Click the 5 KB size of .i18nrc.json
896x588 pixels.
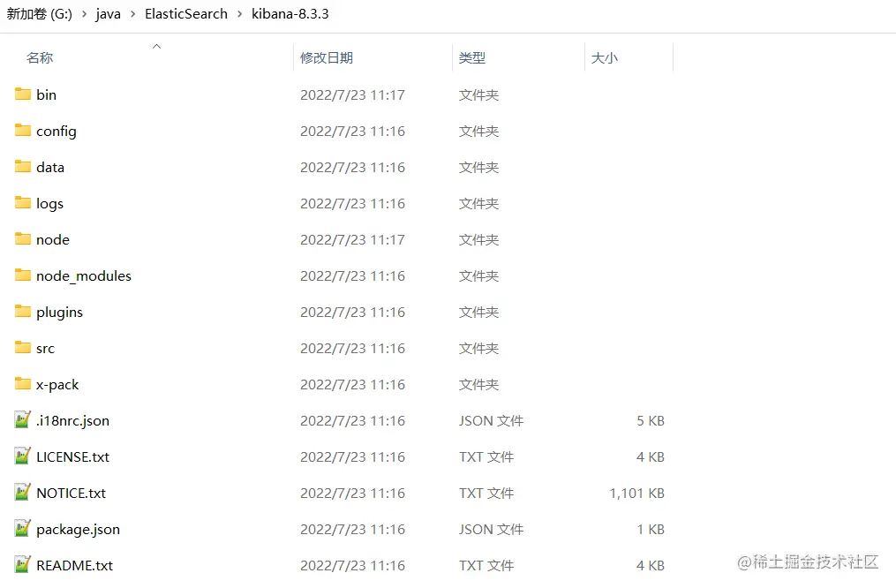tap(651, 421)
